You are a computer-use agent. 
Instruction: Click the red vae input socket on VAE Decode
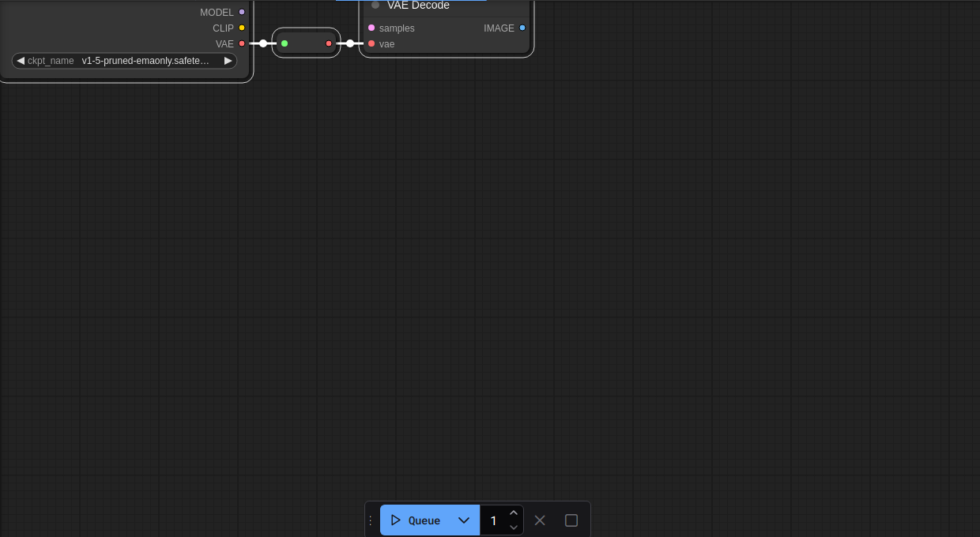(371, 43)
